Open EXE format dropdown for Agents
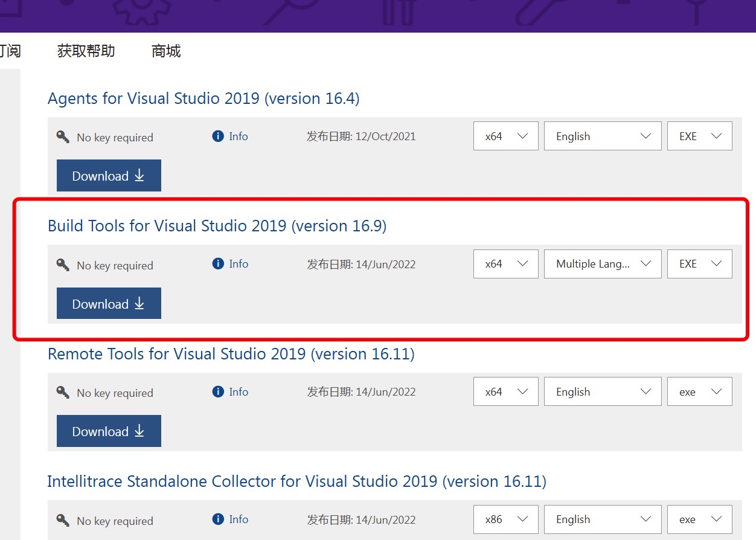This screenshot has height=540, width=756. pyautogui.click(x=700, y=137)
